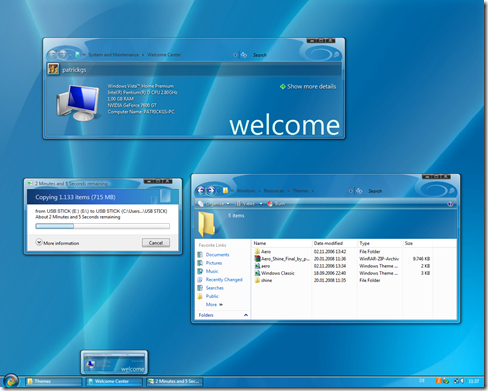Expand the Folders pane

pyautogui.click(x=246, y=315)
